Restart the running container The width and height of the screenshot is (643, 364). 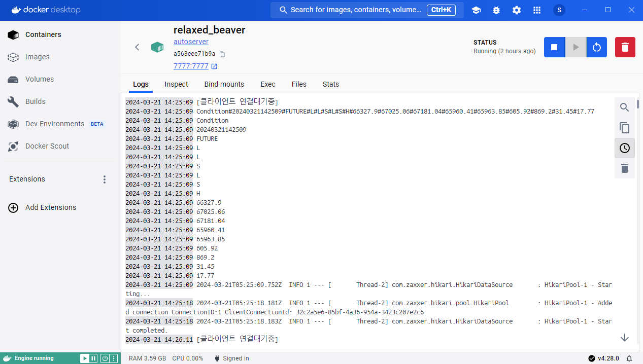(596, 47)
